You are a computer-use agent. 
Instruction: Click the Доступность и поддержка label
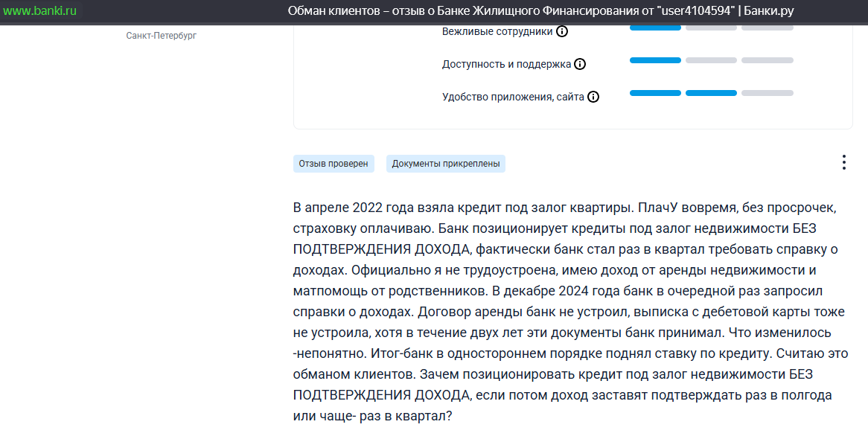[x=506, y=64]
